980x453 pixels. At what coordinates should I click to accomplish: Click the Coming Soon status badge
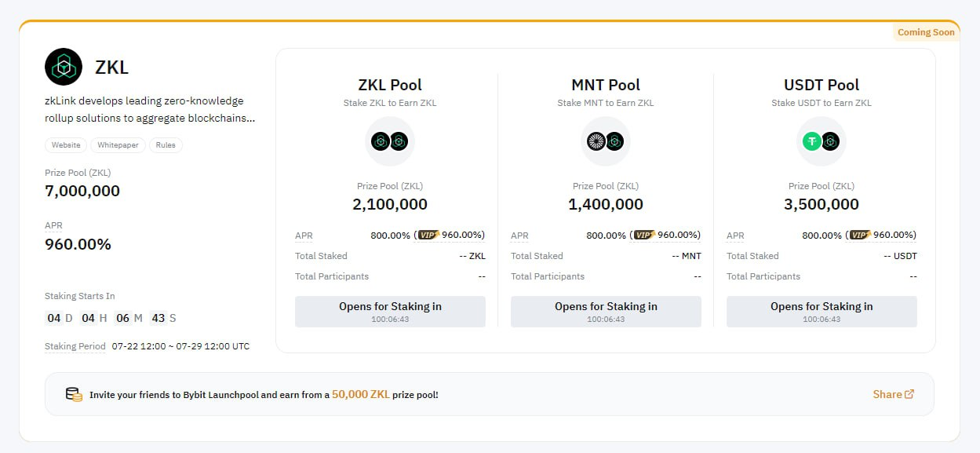click(926, 32)
